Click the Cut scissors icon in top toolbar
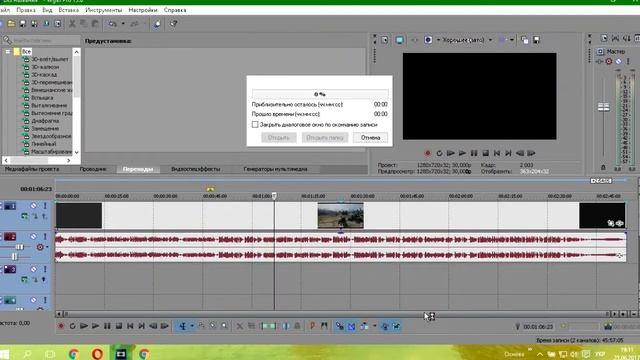Viewport: 640px width, 360px height. point(72,24)
